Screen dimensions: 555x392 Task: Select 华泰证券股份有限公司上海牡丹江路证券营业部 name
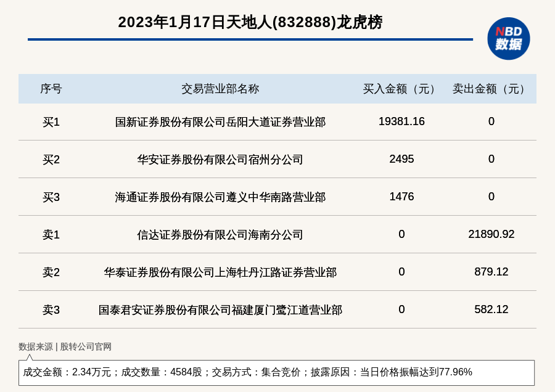tap(220, 272)
